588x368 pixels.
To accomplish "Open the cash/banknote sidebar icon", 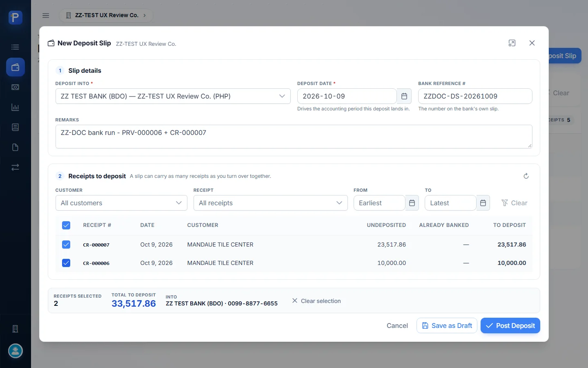I will (x=16, y=87).
